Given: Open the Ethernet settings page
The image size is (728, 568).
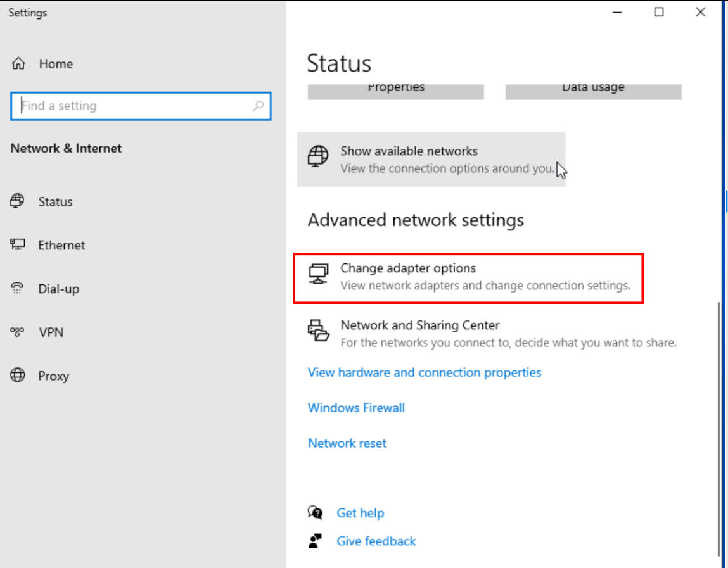Looking at the screenshot, I should click(61, 245).
